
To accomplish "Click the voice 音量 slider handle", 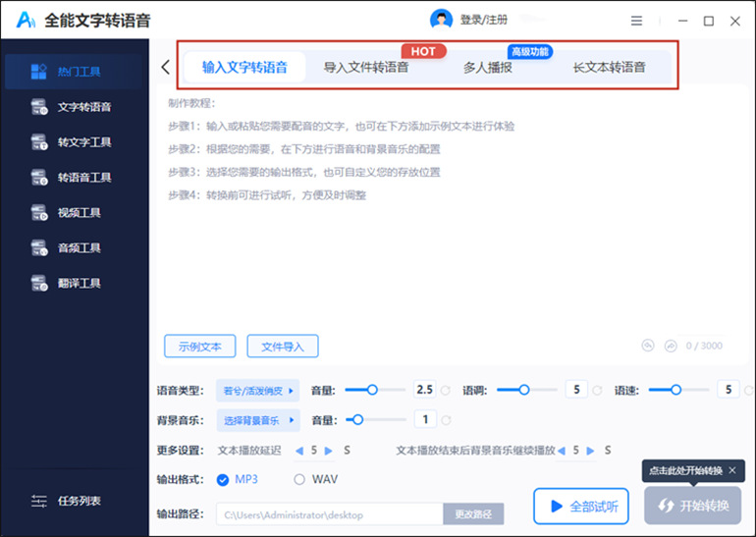I will (372, 390).
